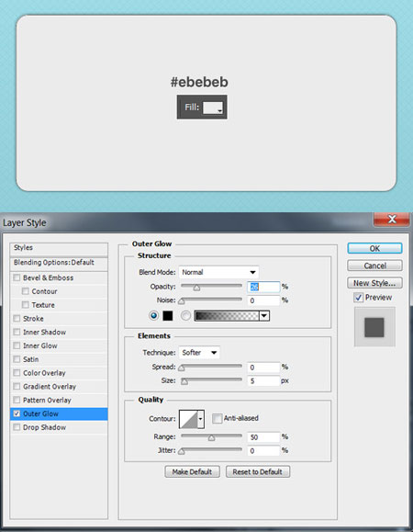Close the Layer Style dialog
The width and height of the screenshot is (413, 532).
tap(392, 220)
